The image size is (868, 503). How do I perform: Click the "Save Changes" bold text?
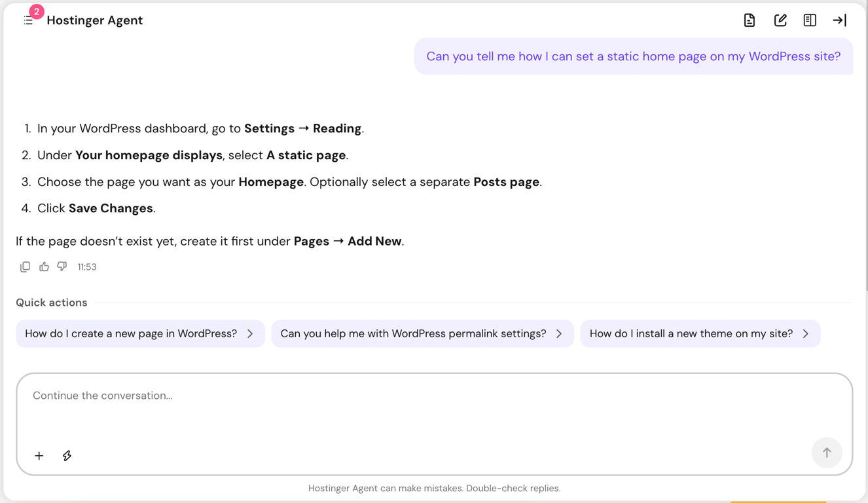coord(111,208)
